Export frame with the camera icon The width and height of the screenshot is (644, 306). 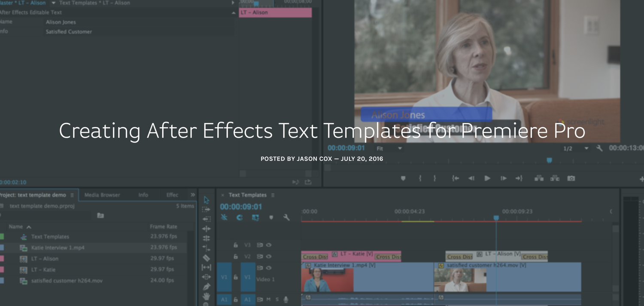click(x=571, y=178)
